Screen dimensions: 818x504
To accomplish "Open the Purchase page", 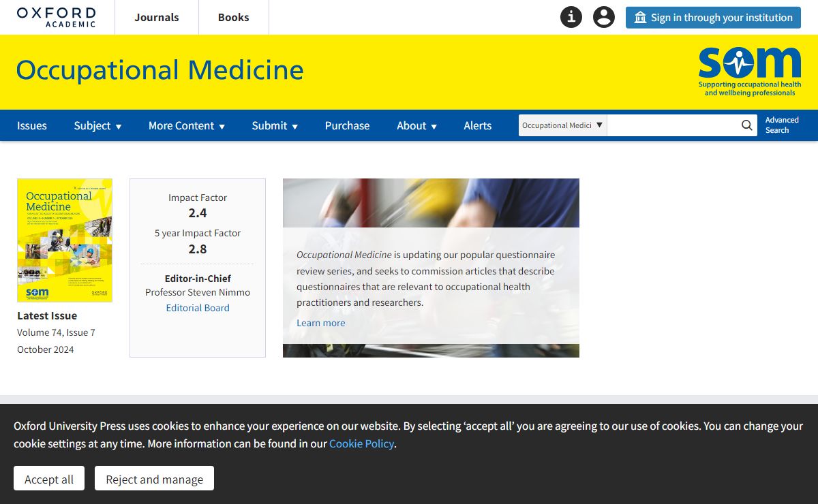I will (347, 125).
